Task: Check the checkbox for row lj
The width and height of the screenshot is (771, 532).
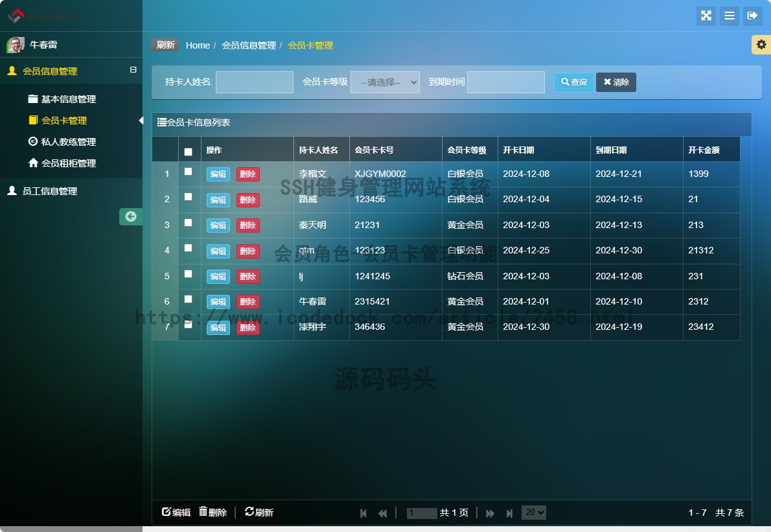Action: (x=189, y=274)
